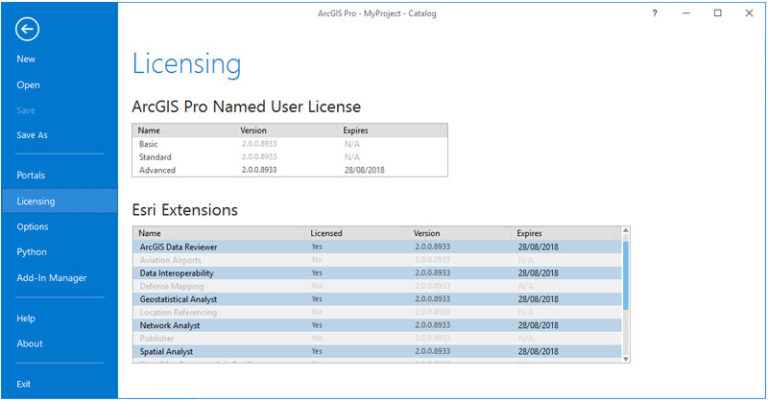
Task: Click the Advanced expiry date 28/08/2018
Action: coord(364,170)
